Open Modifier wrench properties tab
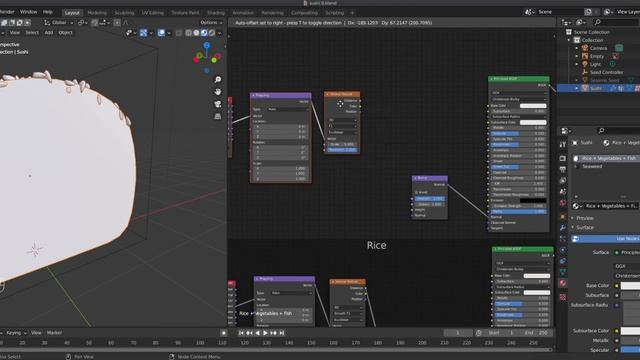Viewport: 640px width, 360px height. (x=563, y=228)
